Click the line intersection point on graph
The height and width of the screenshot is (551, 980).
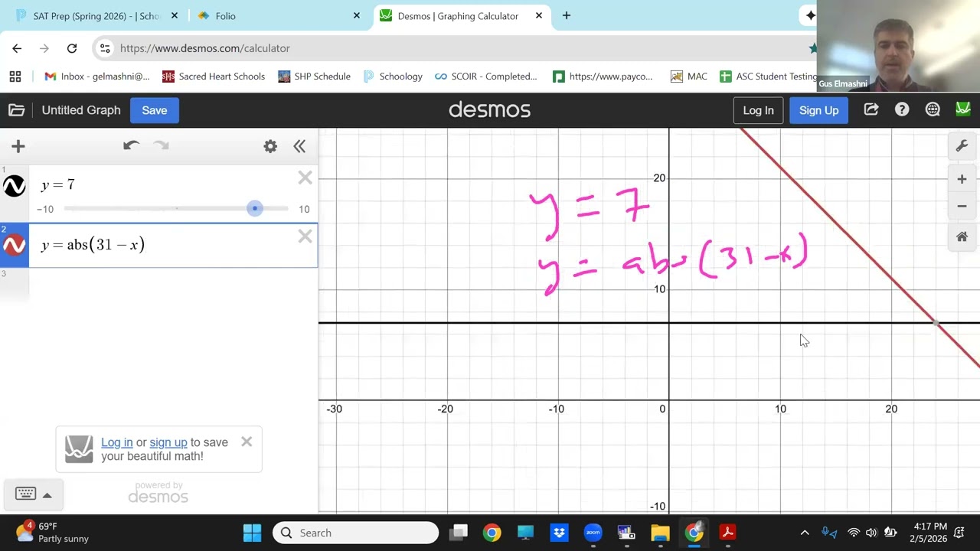936,322
